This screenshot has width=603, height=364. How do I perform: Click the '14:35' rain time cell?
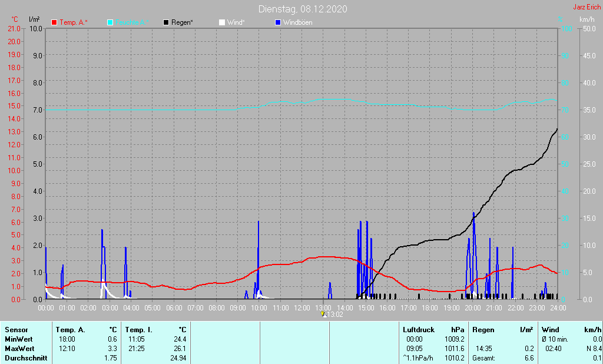[484, 349]
